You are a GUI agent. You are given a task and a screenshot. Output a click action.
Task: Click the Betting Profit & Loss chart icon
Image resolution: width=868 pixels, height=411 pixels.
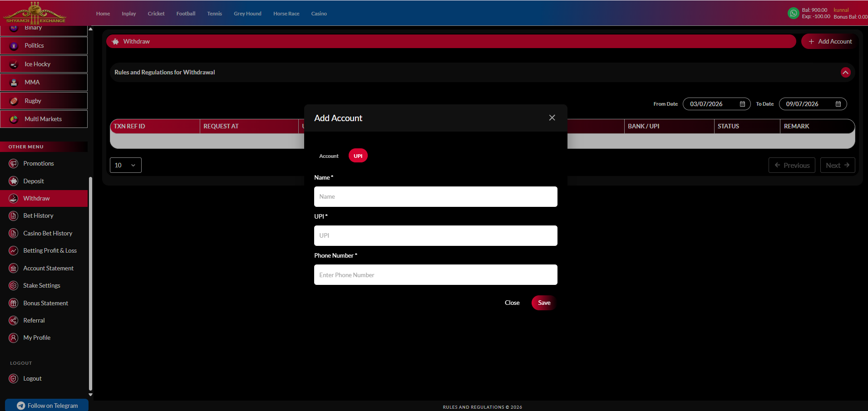click(14, 250)
